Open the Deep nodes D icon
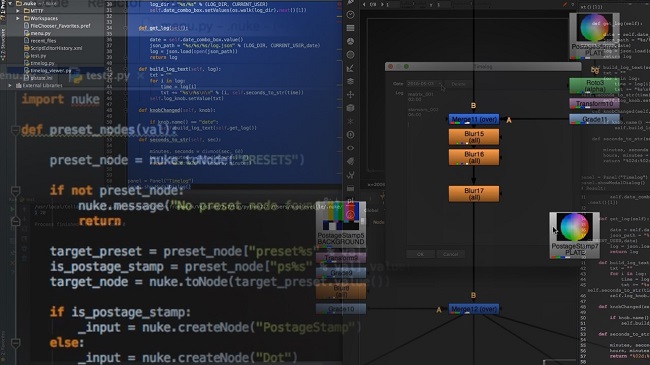650x365 pixels. click(350, 134)
